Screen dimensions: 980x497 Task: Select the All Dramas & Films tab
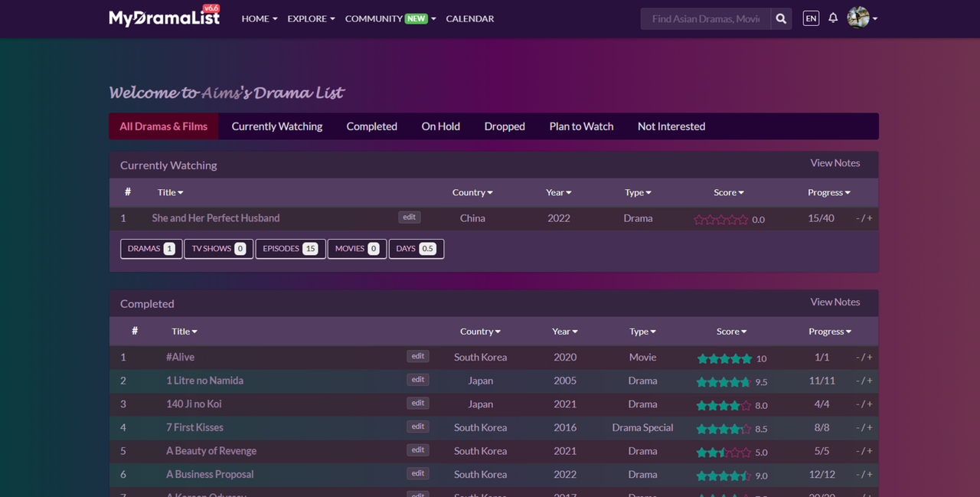coord(164,126)
